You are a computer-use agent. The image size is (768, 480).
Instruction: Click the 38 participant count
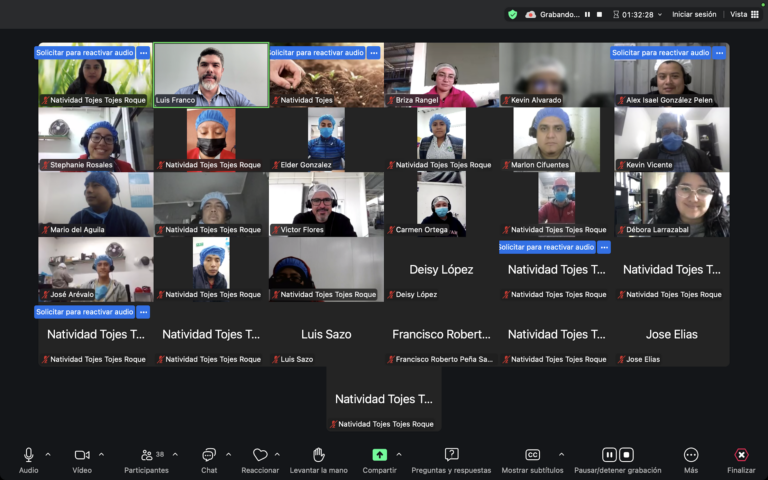pos(160,455)
